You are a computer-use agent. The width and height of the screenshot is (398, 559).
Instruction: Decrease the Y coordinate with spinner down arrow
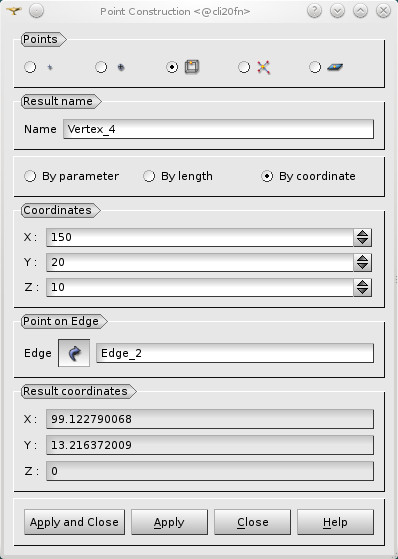363,267
